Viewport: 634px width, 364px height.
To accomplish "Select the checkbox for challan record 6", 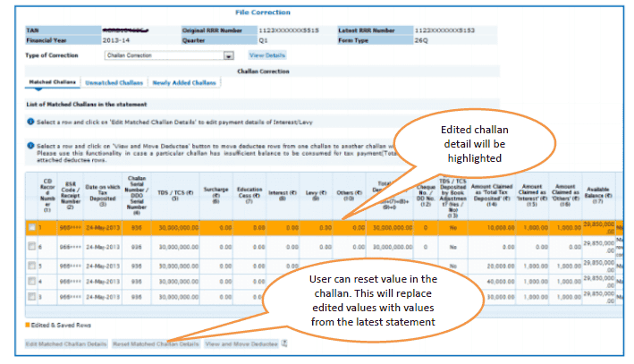I will [31, 247].
